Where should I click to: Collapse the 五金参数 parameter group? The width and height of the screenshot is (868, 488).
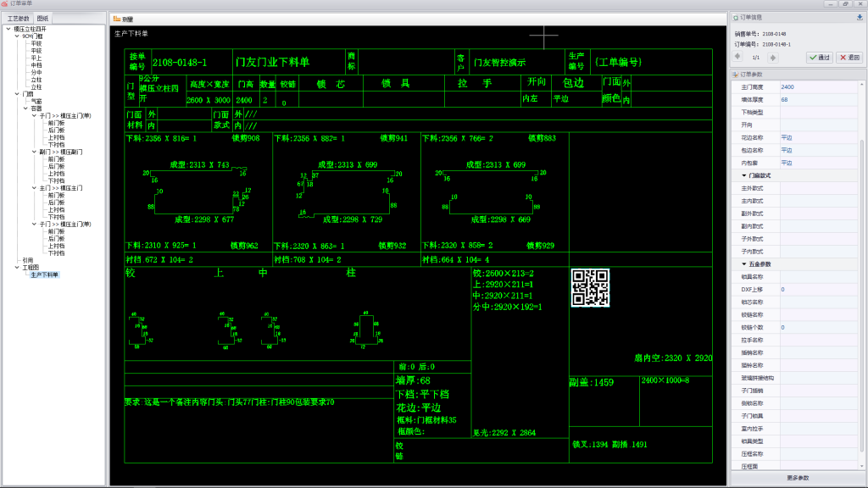[x=743, y=264]
